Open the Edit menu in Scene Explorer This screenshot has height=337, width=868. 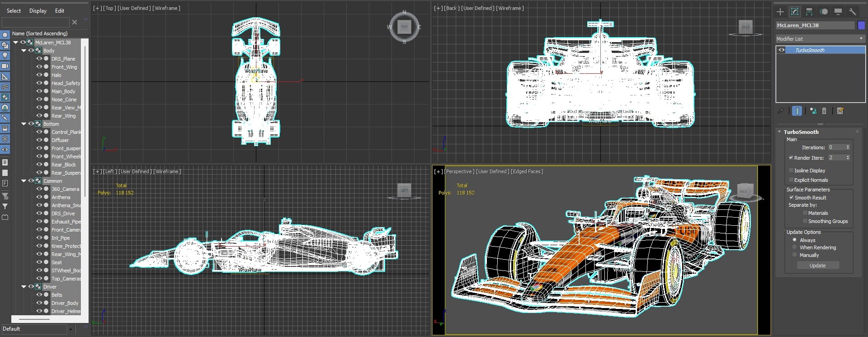(x=60, y=11)
